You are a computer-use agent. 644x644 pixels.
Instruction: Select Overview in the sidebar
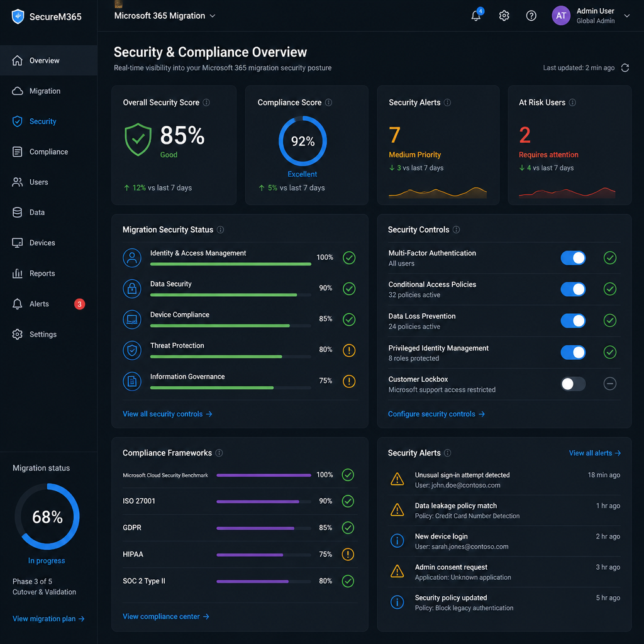pyautogui.click(x=48, y=60)
